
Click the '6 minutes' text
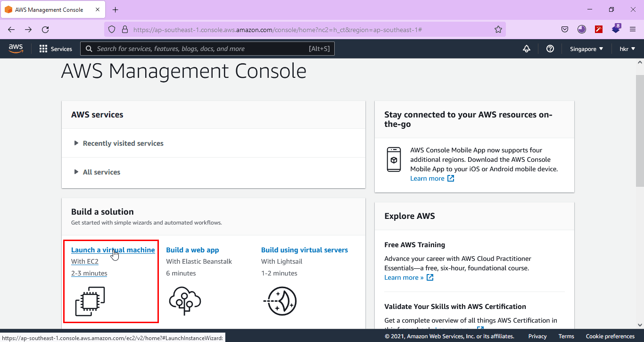point(181,273)
